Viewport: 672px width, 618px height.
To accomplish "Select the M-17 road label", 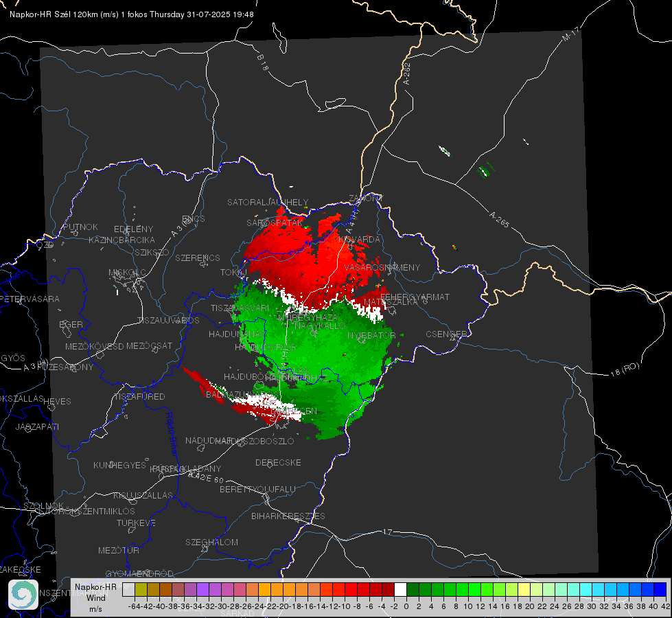I will [570, 34].
